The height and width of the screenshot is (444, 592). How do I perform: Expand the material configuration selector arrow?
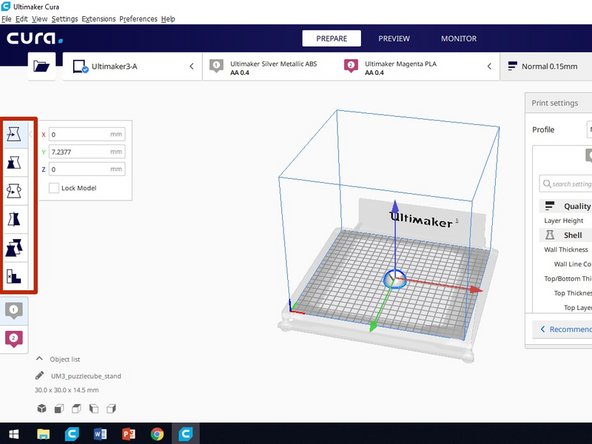[x=489, y=66]
